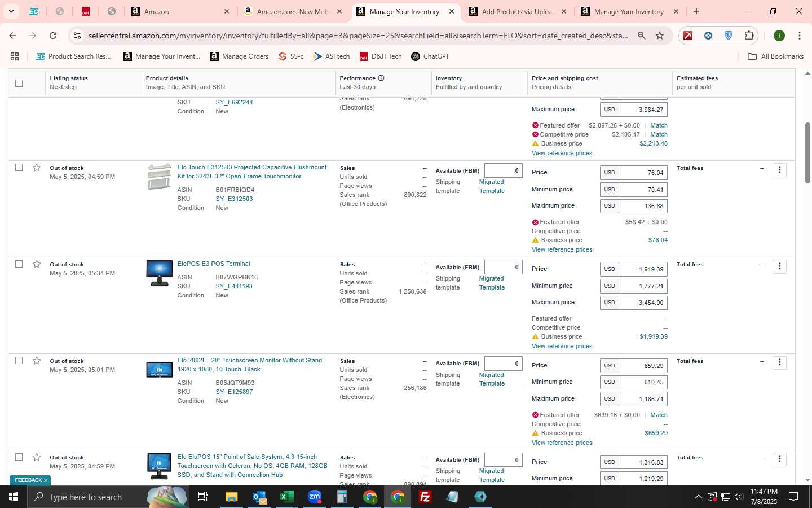Screen dimensions: 812x508
Task: Favorite the EloPOS E3 POS Terminal star
Action: coord(37,264)
